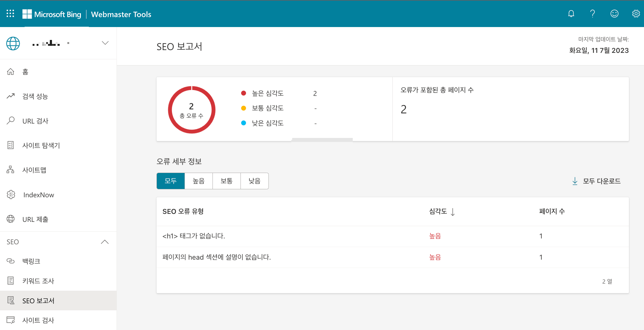This screenshot has height=330, width=644.
Task: Open the notifications bell icon
Action: coord(571,14)
